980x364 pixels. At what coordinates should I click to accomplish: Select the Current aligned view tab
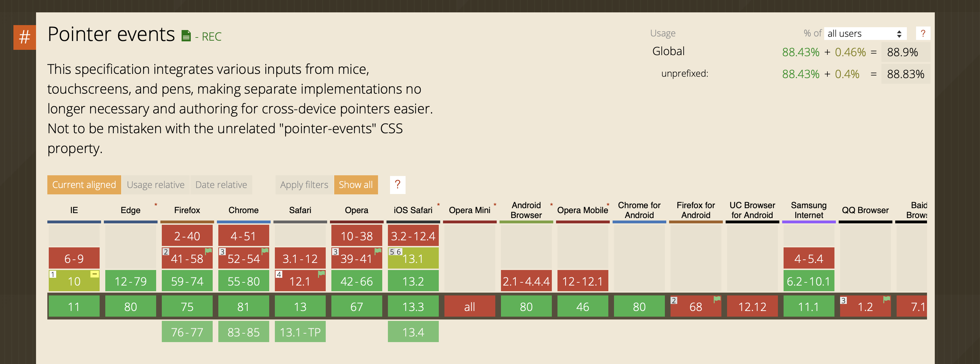pyautogui.click(x=84, y=185)
